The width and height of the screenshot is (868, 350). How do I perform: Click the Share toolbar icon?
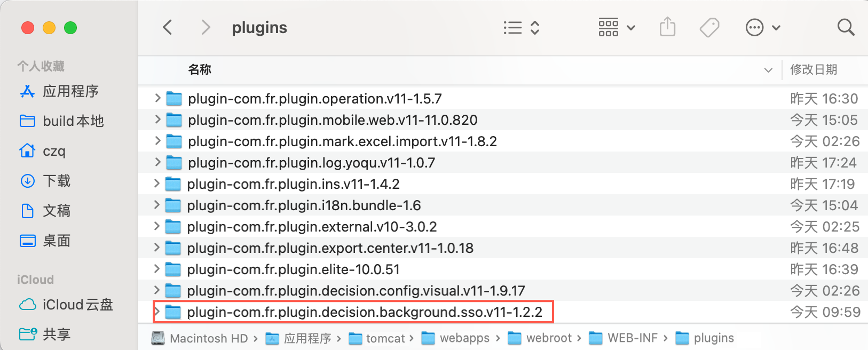pos(667,27)
